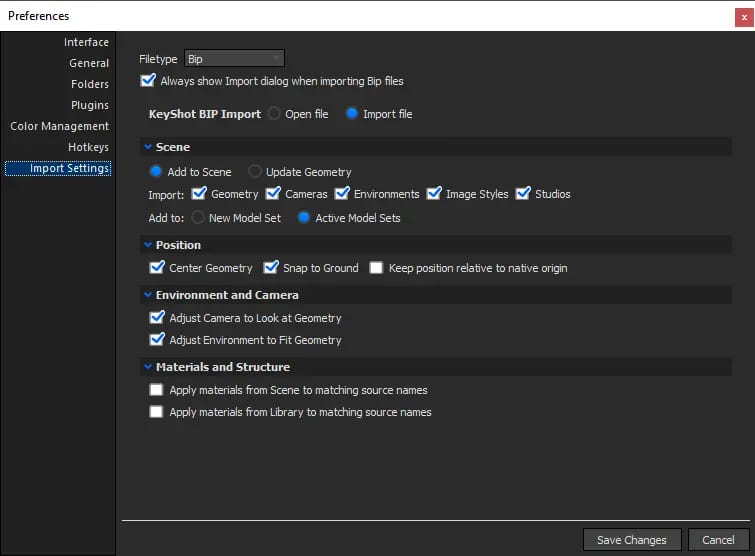
Task: Toggle the Image Styles checkbox
Action: coord(434,194)
